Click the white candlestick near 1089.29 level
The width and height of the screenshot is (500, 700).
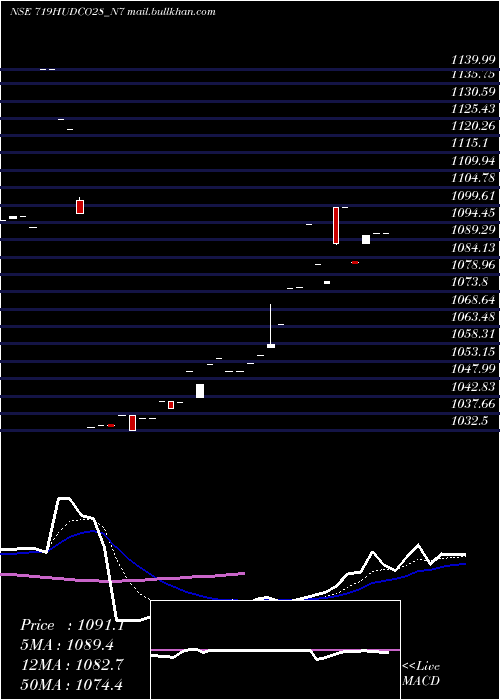[366, 239]
